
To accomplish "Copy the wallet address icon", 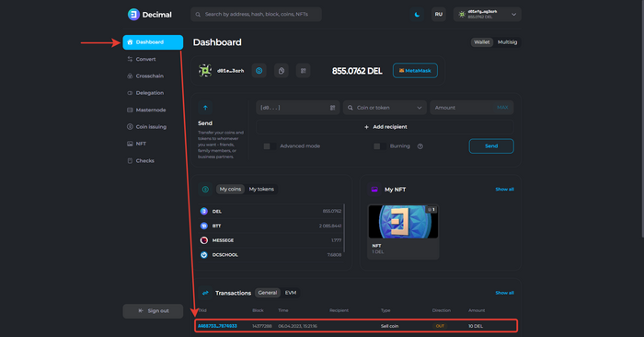I will (x=282, y=71).
